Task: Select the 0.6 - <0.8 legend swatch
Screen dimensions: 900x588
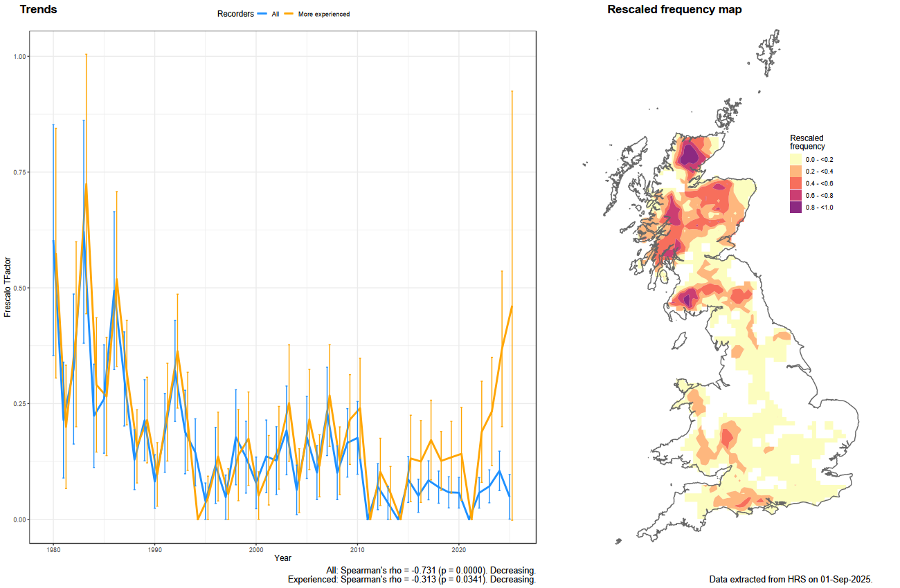Action: tap(796, 195)
